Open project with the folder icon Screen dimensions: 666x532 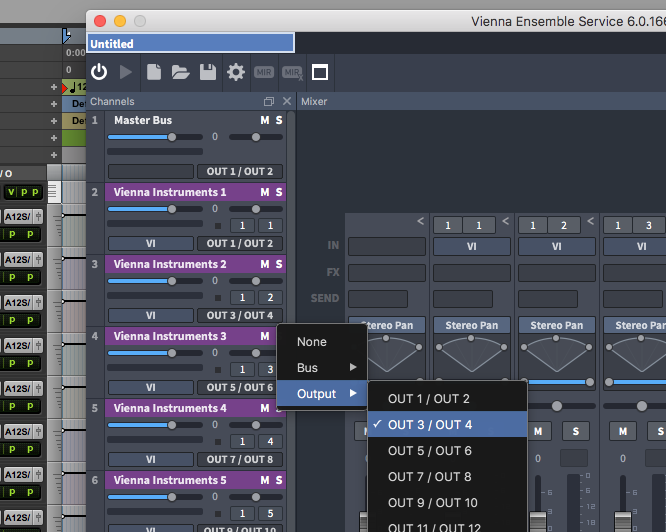[181, 72]
